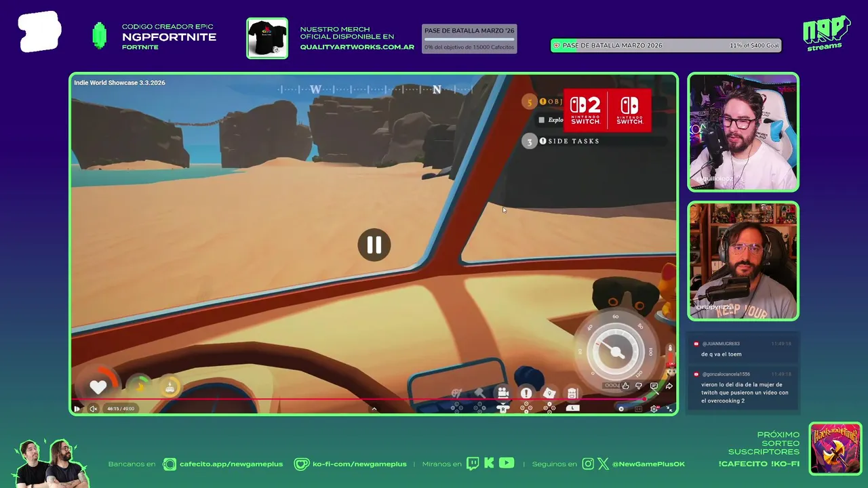The width and height of the screenshot is (868, 488).
Task: Click the NGP streams logo
Action: pyautogui.click(x=827, y=33)
